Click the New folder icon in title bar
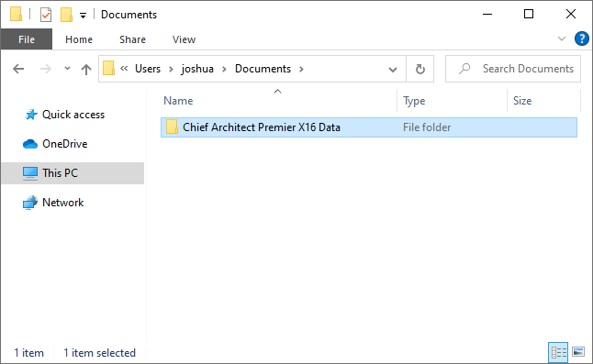Viewport: 593px width, 364px height. click(x=67, y=15)
